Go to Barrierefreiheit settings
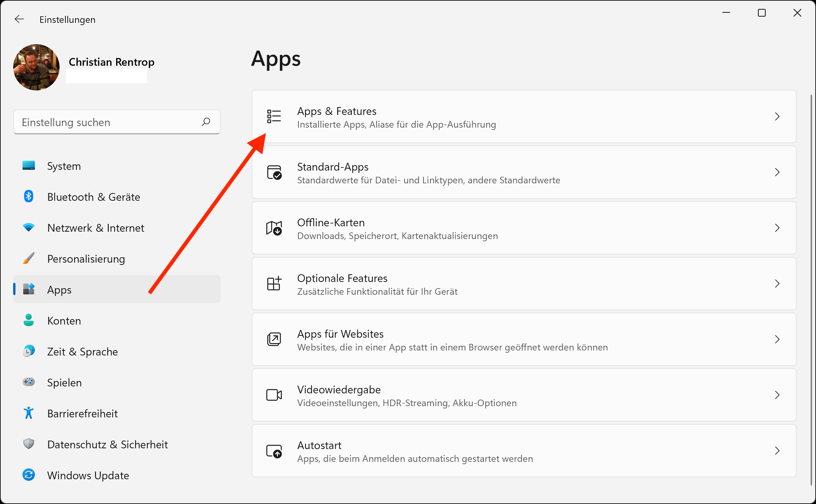This screenshot has height=504, width=816. coord(82,413)
